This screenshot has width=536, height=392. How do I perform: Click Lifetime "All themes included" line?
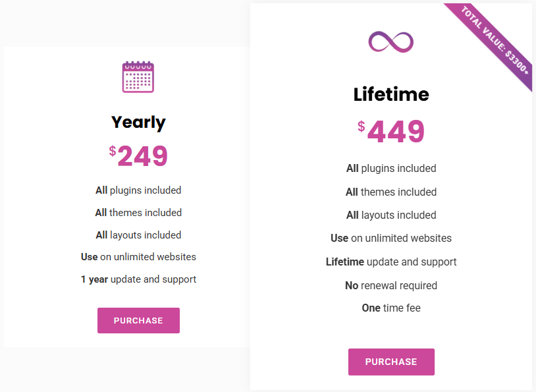click(391, 192)
